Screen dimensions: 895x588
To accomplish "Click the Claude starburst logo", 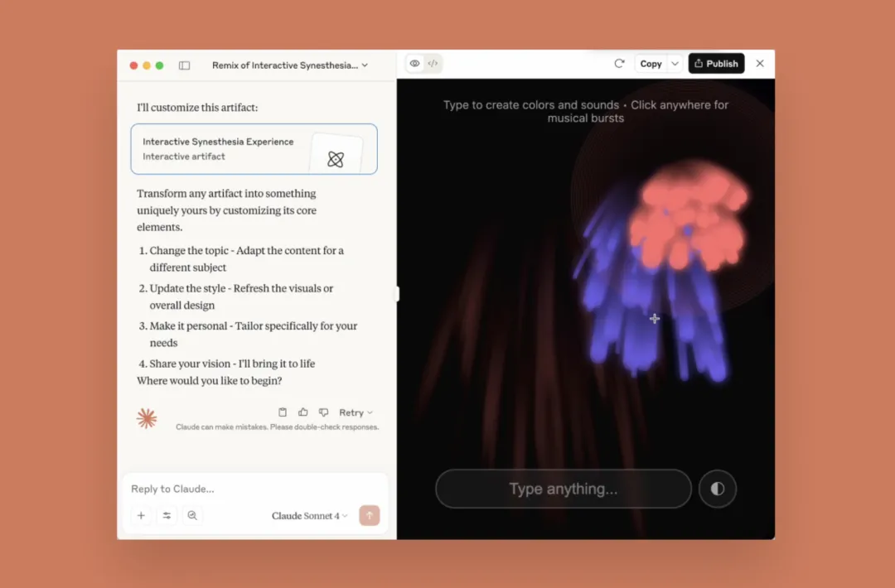I will click(x=147, y=418).
